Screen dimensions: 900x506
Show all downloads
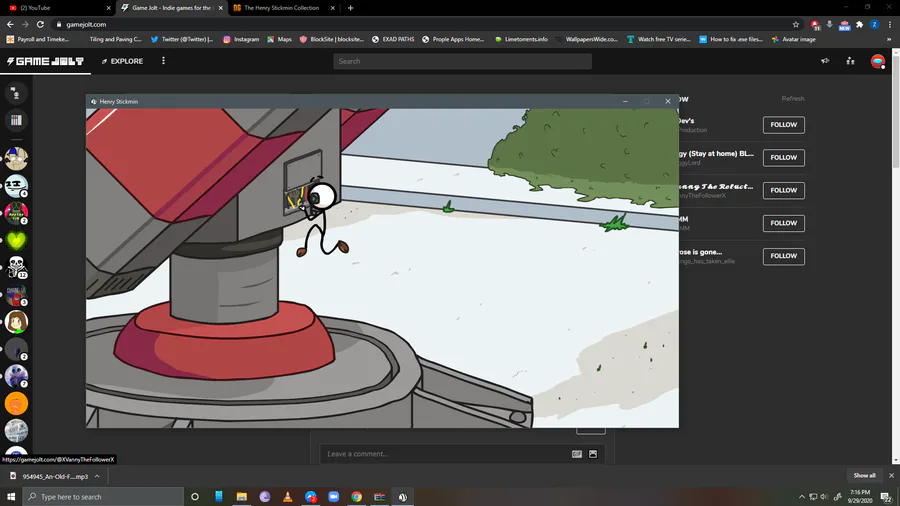pyautogui.click(x=864, y=476)
